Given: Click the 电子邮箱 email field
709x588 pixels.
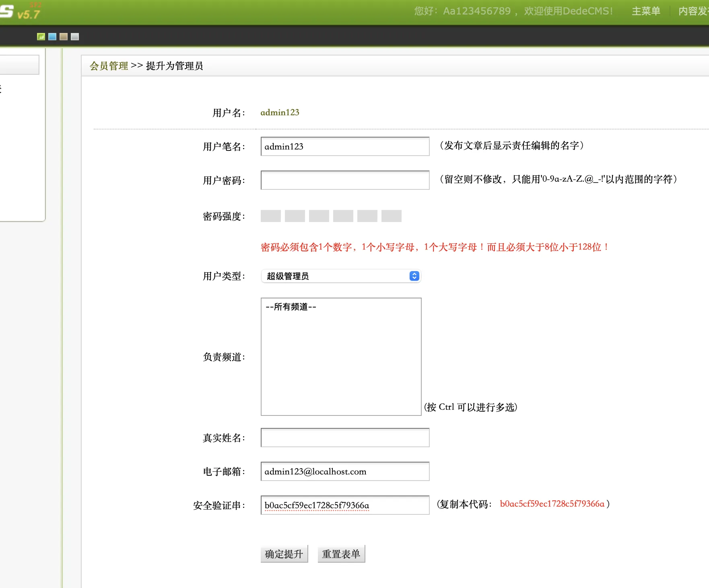Looking at the screenshot, I should click(345, 471).
